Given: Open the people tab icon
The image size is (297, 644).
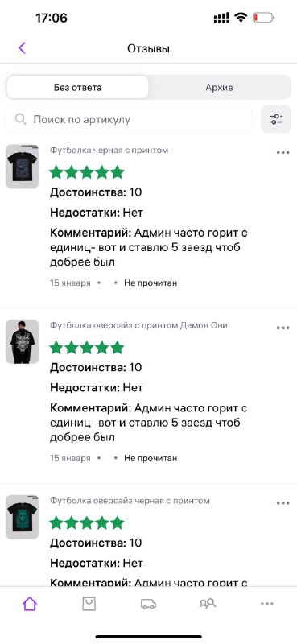Looking at the screenshot, I should 208,603.
